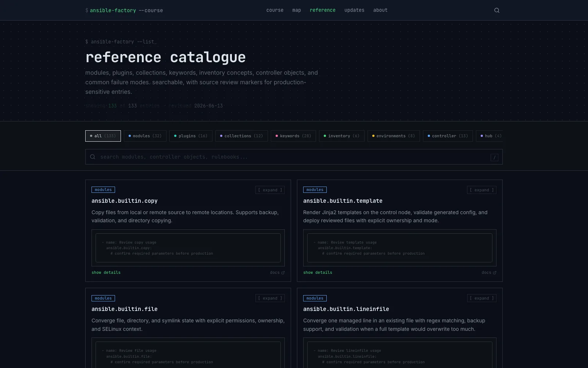Click the ansible.builtin.template card title
Image resolution: width=588 pixels, height=368 pixels.
(343, 201)
